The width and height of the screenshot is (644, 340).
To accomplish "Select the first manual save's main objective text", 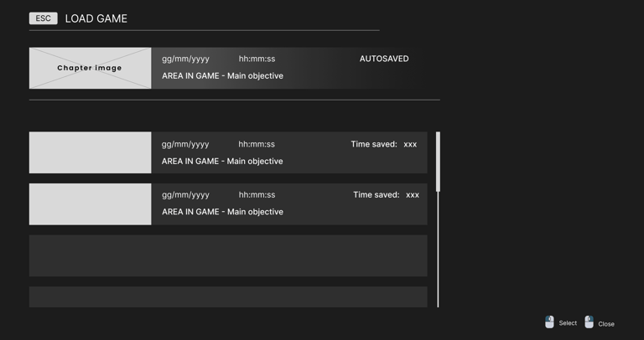I will point(222,162).
